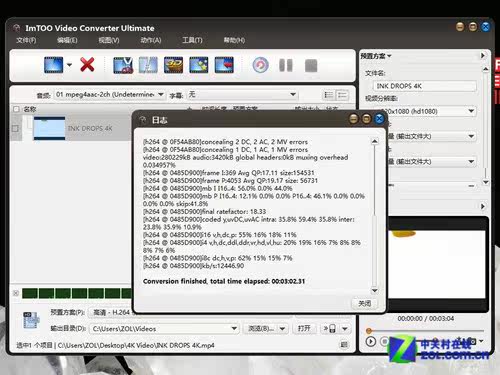The height and width of the screenshot is (375, 500).
Task: Click the Effects star film icon
Action: [x=199, y=65]
